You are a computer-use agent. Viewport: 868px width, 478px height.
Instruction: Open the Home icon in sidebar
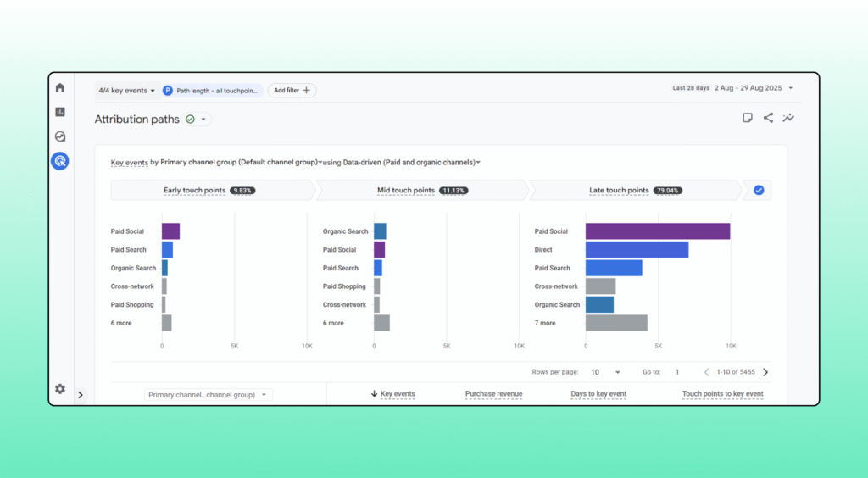pyautogui.click(x=60, y=88)
